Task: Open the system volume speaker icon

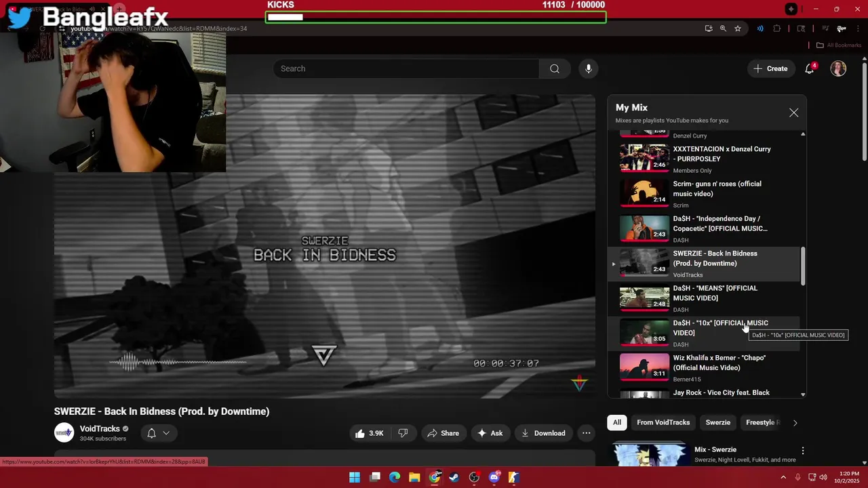Action: point(823,477)
